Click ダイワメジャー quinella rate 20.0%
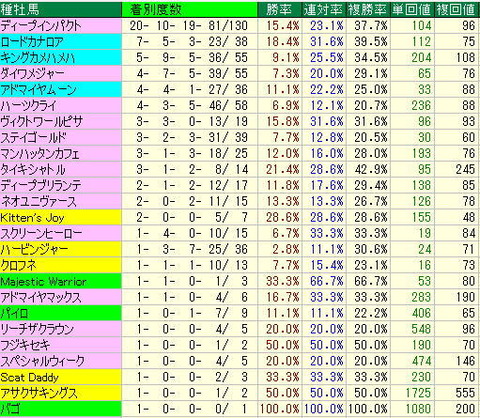The image size is (480, 418). point(327,74)
